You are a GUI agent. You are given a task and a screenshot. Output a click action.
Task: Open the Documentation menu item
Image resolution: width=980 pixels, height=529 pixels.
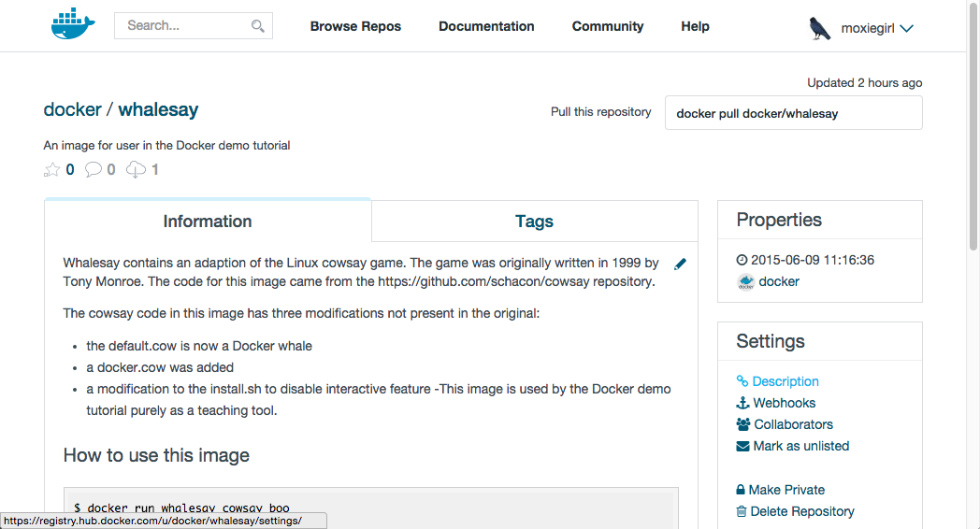pos(486,26)
